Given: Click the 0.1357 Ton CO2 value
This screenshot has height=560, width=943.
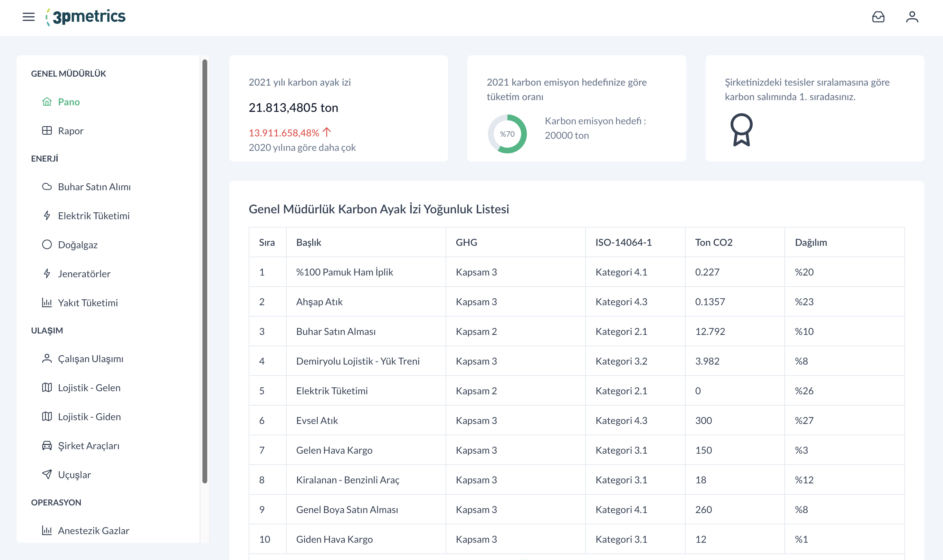Looking at the screenshot, I should pyautogui.click(x=710, y=302).
